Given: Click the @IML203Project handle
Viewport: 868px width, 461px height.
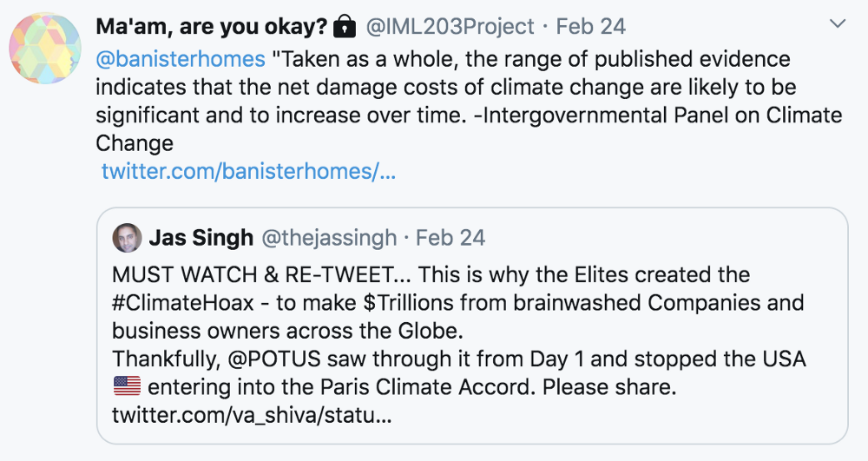Looking at the screenshot, I should pyautogui.click(x=450, y=27).
